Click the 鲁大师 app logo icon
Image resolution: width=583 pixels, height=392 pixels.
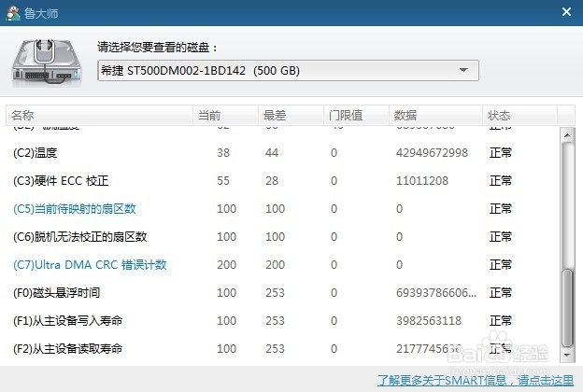(x=13, y=13)
